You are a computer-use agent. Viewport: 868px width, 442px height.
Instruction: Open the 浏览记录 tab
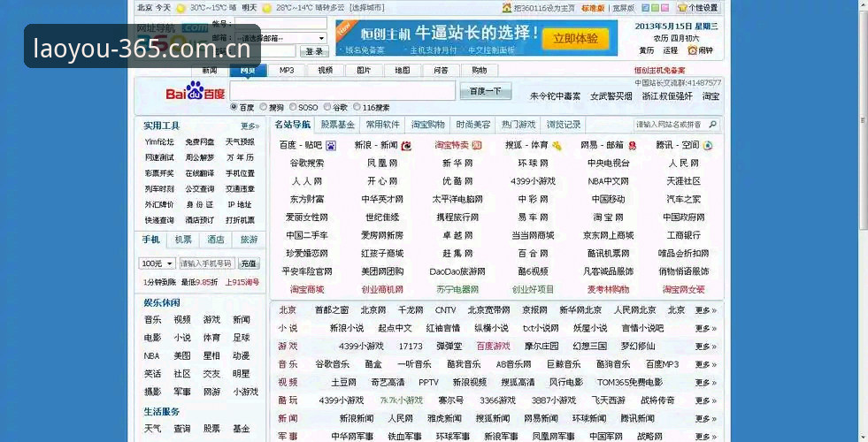[x=564, y=125]
